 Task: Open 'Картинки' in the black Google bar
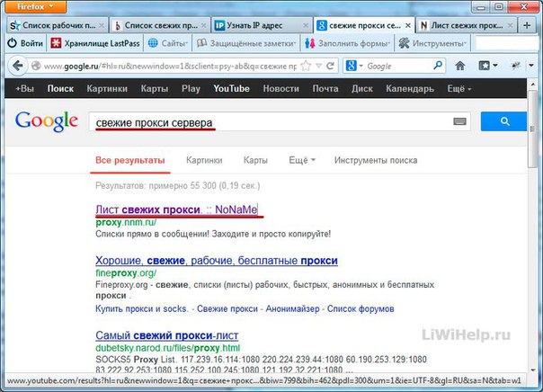pos(107,89)
